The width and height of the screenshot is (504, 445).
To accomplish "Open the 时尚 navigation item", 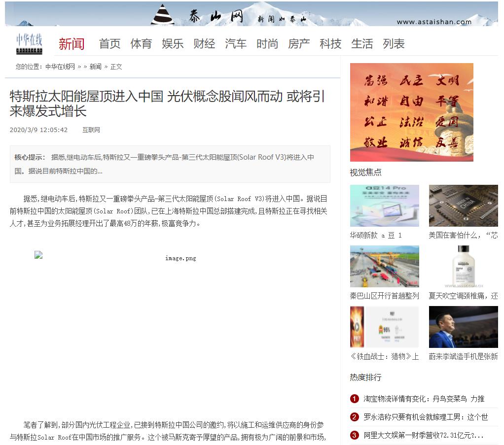I will 267,44.
